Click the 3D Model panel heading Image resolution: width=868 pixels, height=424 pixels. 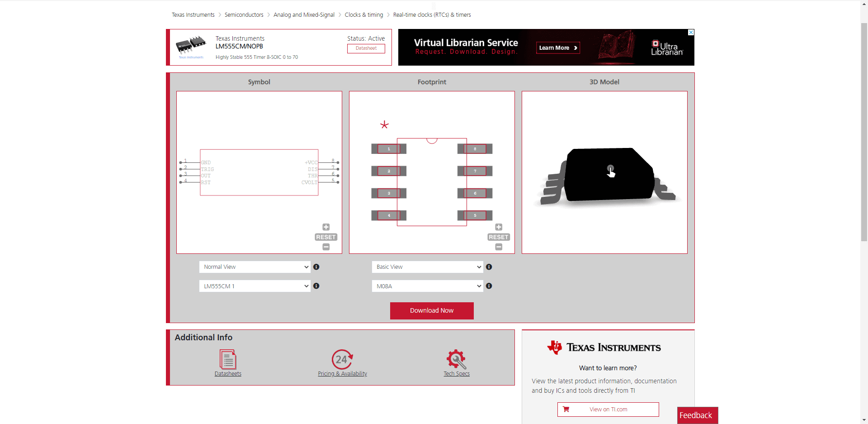604,82
